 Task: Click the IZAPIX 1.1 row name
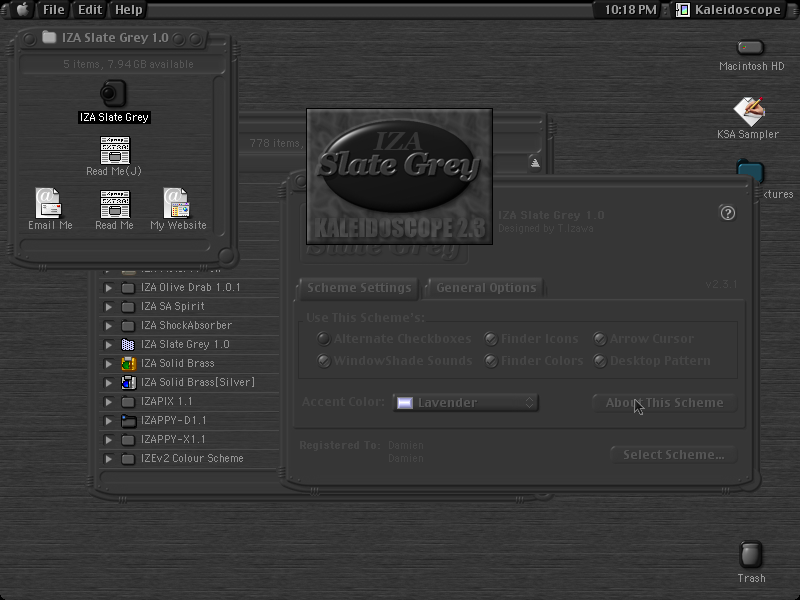[167, 402]
